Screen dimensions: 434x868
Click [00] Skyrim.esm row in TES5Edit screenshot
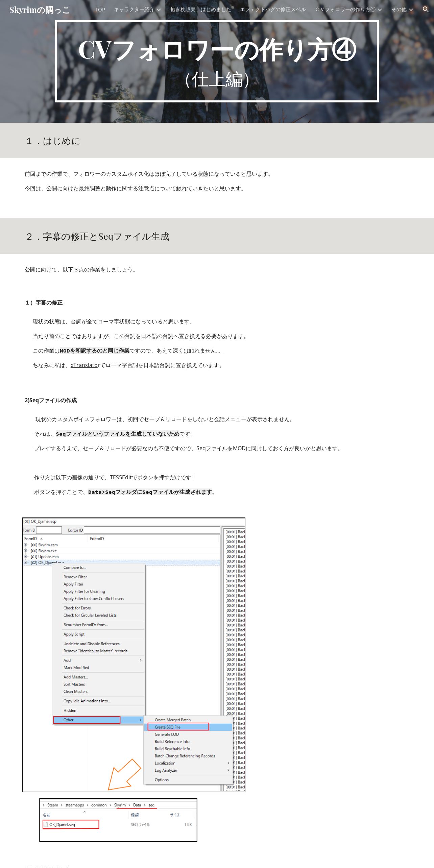click(44, 545)
